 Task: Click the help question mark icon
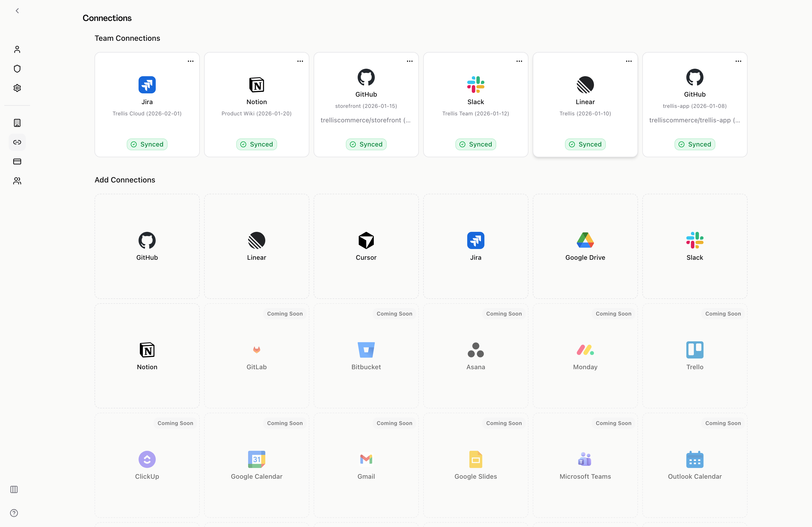14,513
